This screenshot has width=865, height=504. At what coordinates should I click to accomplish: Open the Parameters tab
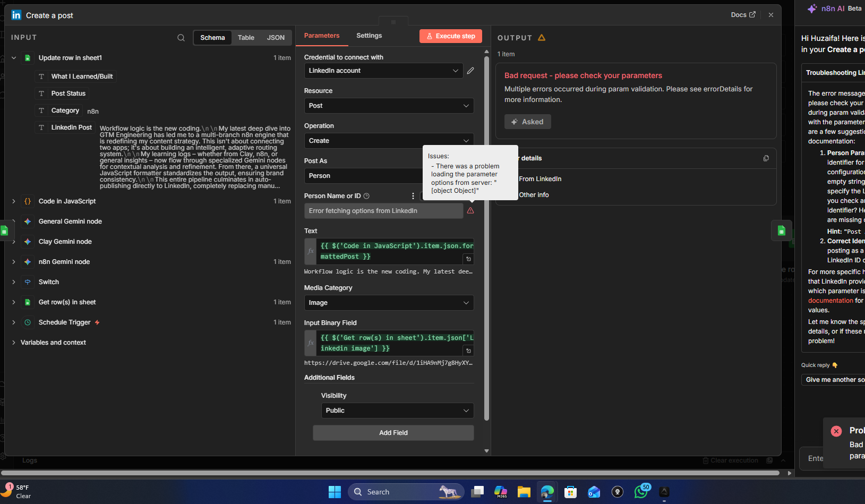[322, 36]
